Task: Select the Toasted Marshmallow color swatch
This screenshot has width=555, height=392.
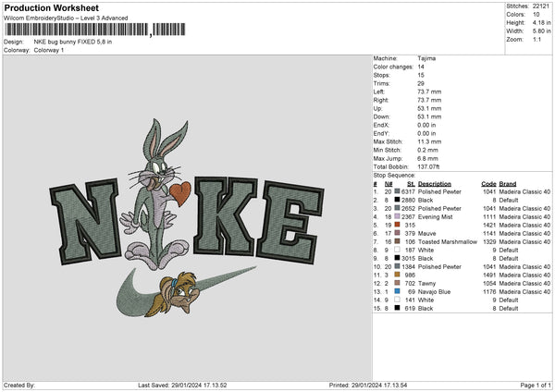Action: (x=397, y=241)
